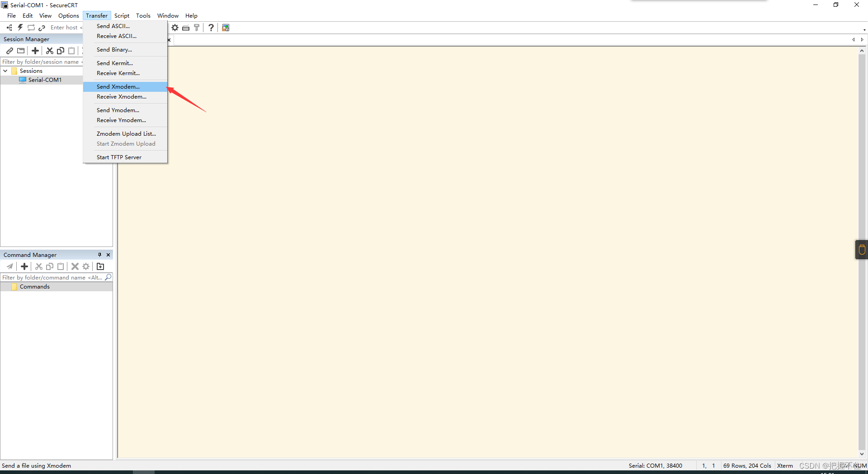Choose Zmodem Upload List... menu entry

125,134
